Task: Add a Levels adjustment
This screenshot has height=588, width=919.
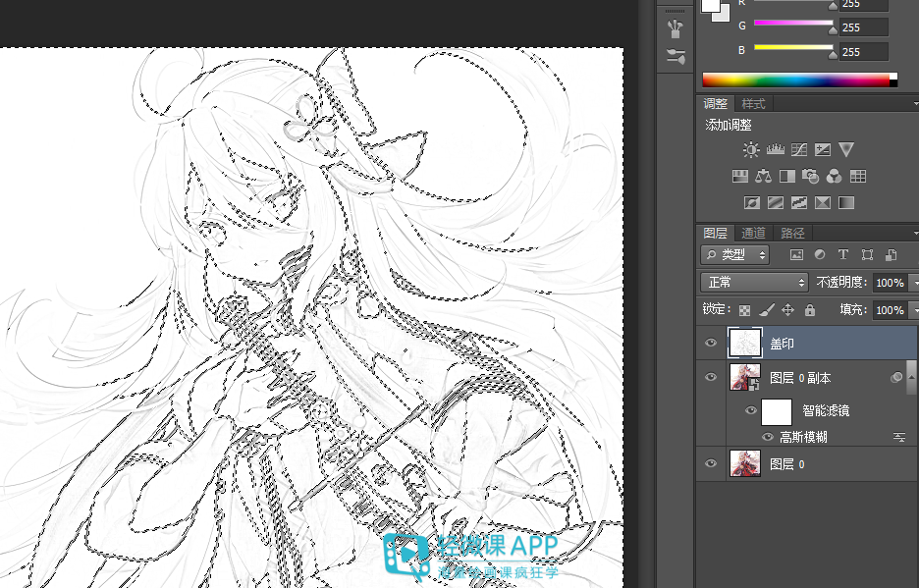Action: point(775,149)
